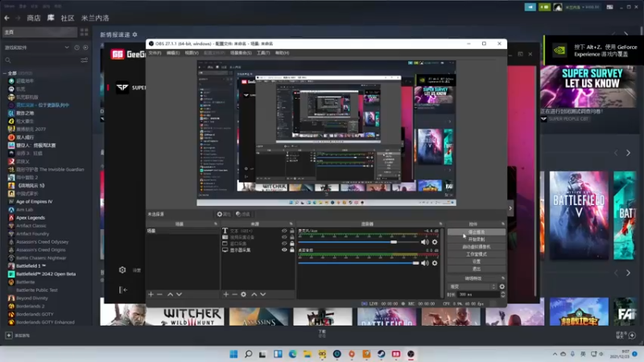Open Windows taskbar search
644x362 pixels.
tap(248, 354)
